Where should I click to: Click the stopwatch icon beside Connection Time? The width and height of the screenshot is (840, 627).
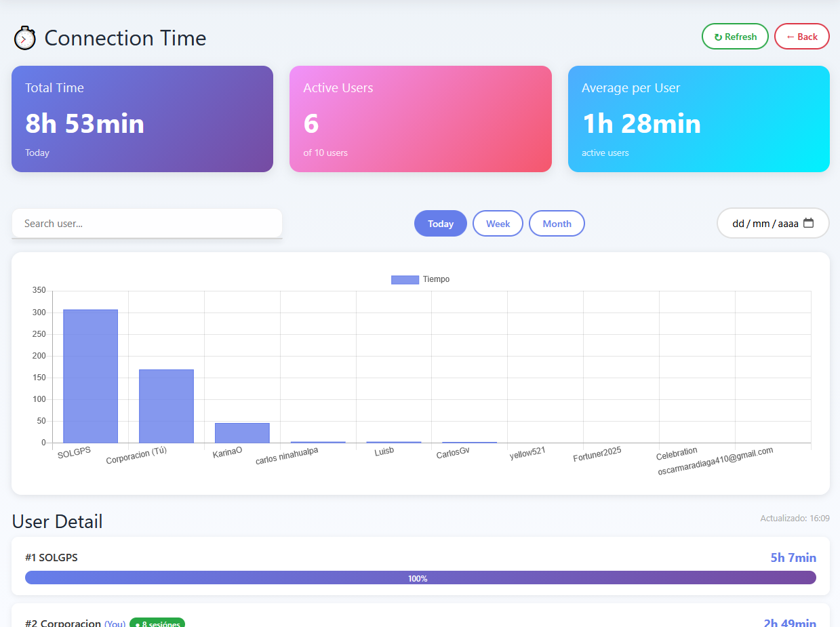click(24, 38)
